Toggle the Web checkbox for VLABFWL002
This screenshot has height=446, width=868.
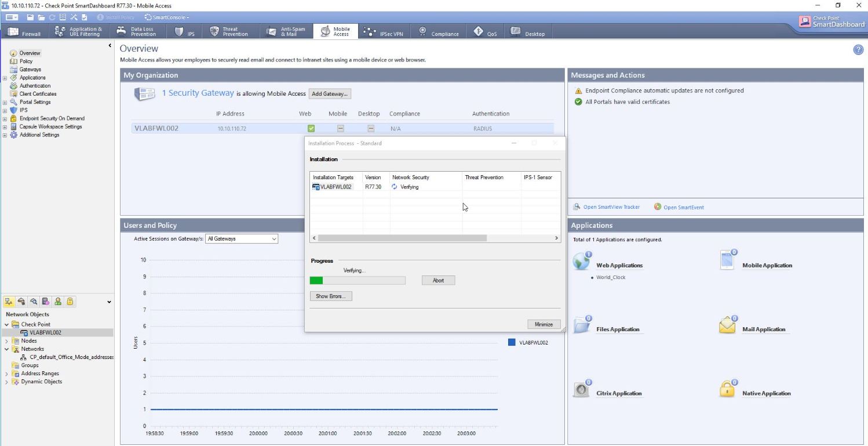pyautogui.click(x=311, y=129)
